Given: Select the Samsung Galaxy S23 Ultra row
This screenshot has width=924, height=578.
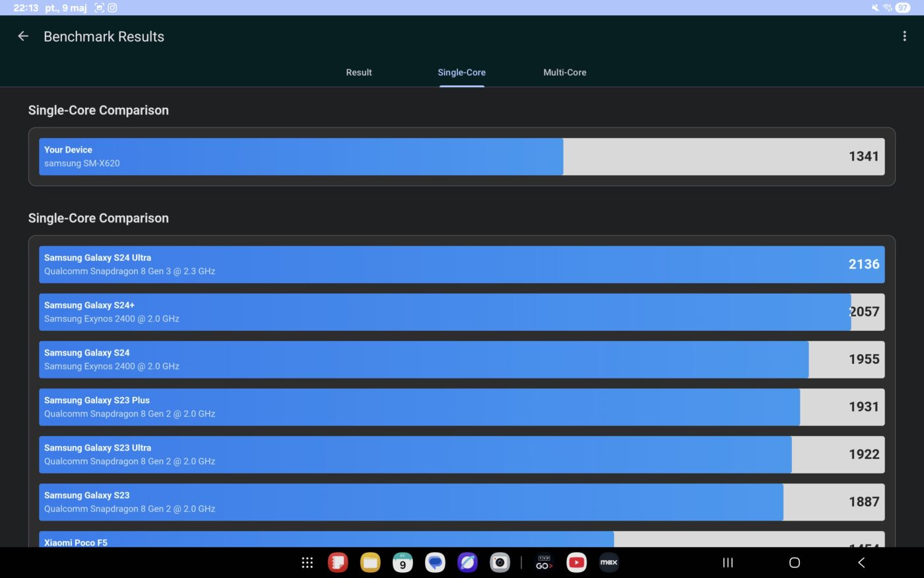Looking at the screenshot, I should 461,455.
